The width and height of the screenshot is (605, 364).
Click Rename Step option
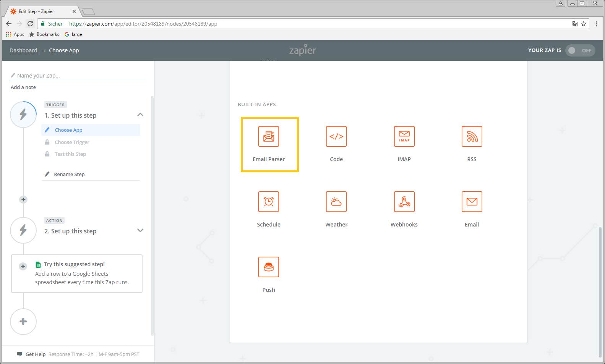(x=69, y=175)
